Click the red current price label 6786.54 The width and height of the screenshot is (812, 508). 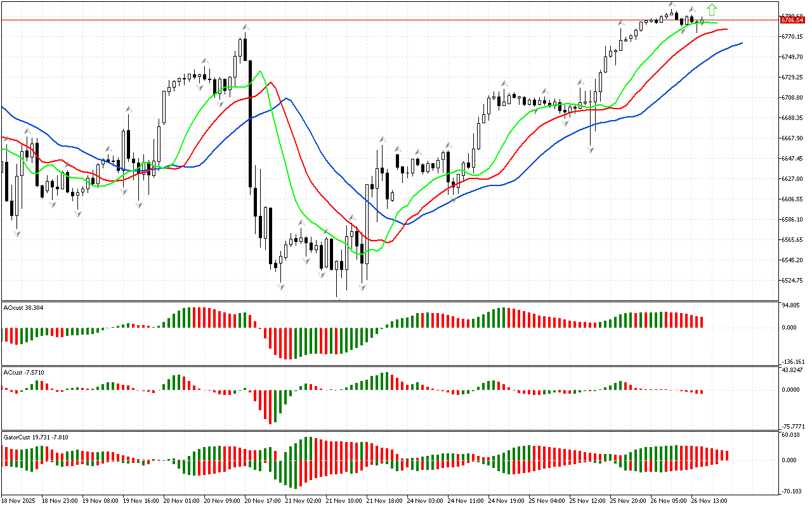click(794, 20)
